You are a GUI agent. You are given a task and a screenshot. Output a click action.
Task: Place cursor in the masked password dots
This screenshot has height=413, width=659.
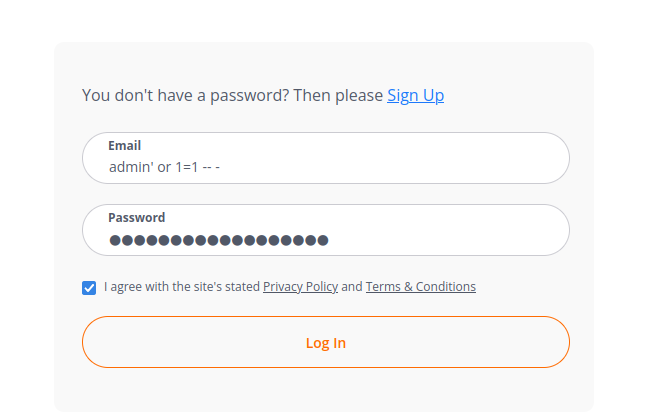[219, 240]
